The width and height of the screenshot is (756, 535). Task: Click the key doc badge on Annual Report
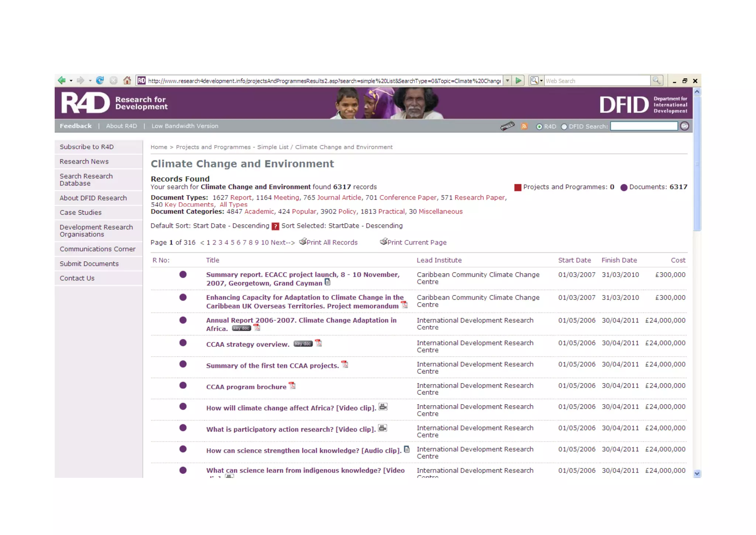point(241,328)
